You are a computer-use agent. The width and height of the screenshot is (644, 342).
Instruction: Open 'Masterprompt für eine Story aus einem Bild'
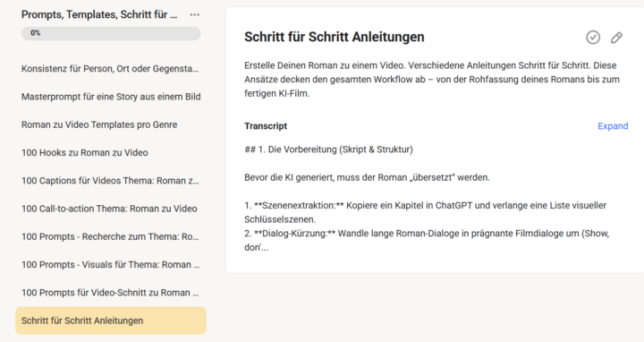(x=111, y=97)
